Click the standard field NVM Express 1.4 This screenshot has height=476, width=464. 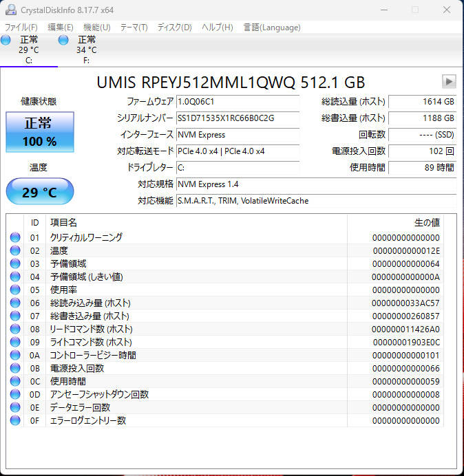click(x=316, y=184)
